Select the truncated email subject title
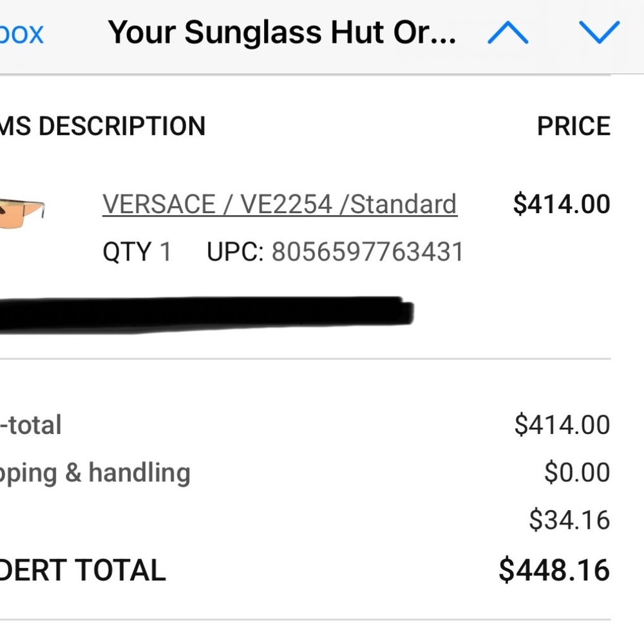 click(x=283, y=32)
